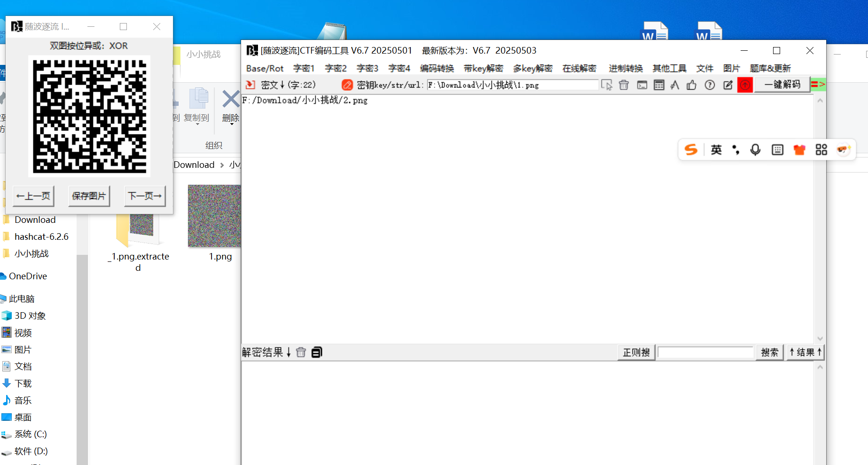Viewport: 868px width, 465px height.
Task: Click the ciphertext pane scrollbar up arrow
Action: tap(820, 101)
